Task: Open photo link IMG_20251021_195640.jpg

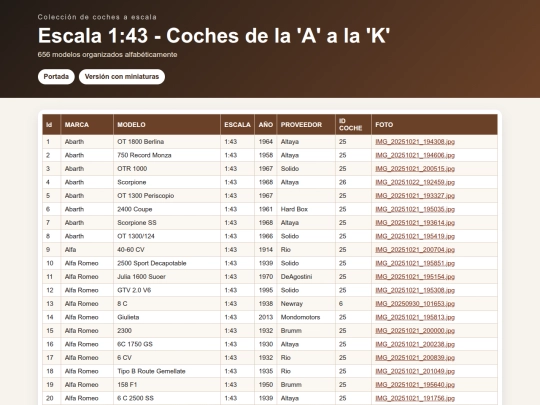Action: click(415, 384)
